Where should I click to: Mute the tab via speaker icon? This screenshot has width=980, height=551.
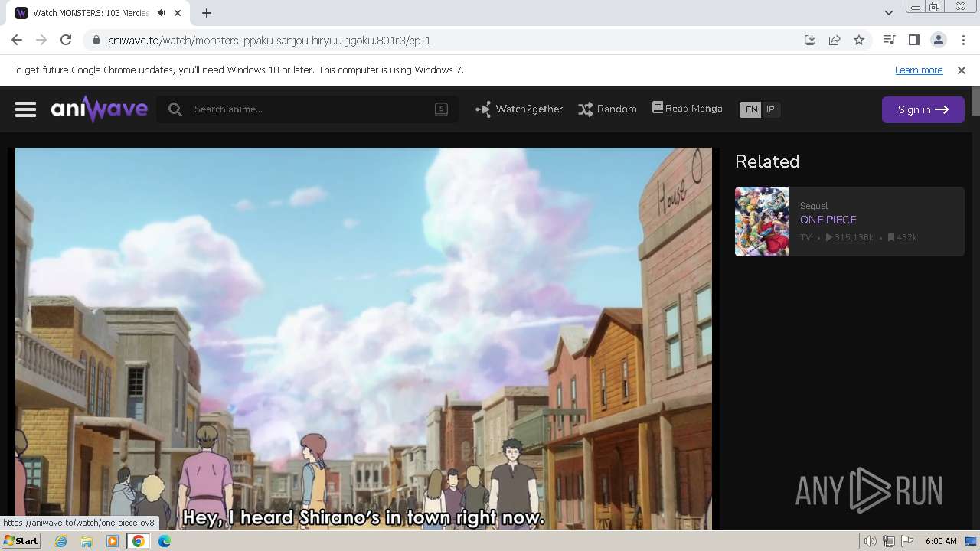[x=161, y=13]
